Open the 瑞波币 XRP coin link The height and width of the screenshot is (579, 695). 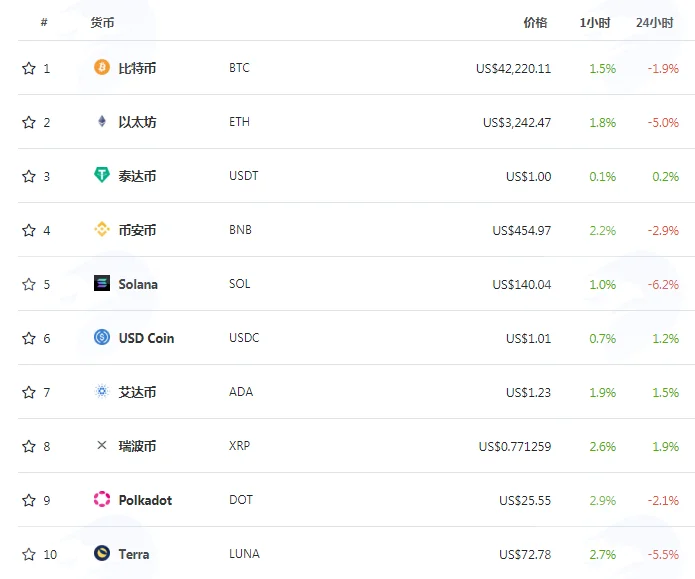pos(137,446)
